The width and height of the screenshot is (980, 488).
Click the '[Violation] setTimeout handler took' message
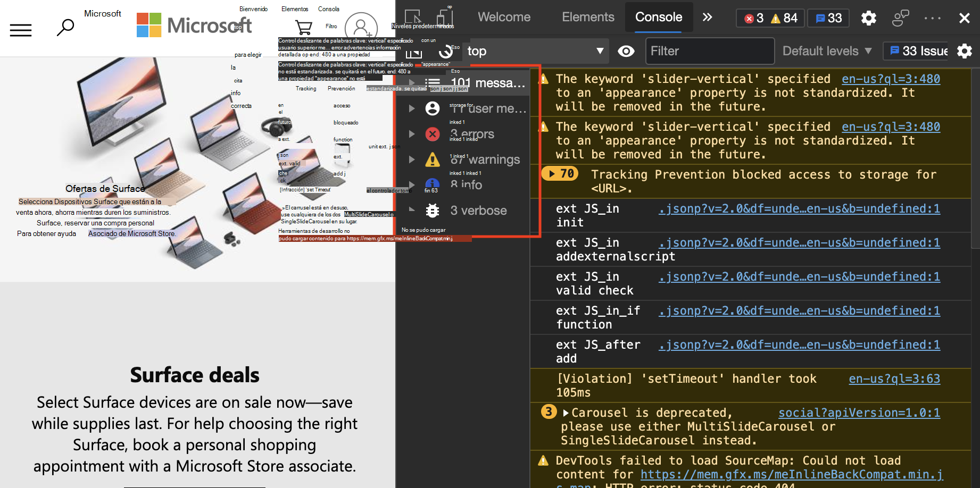686,385
